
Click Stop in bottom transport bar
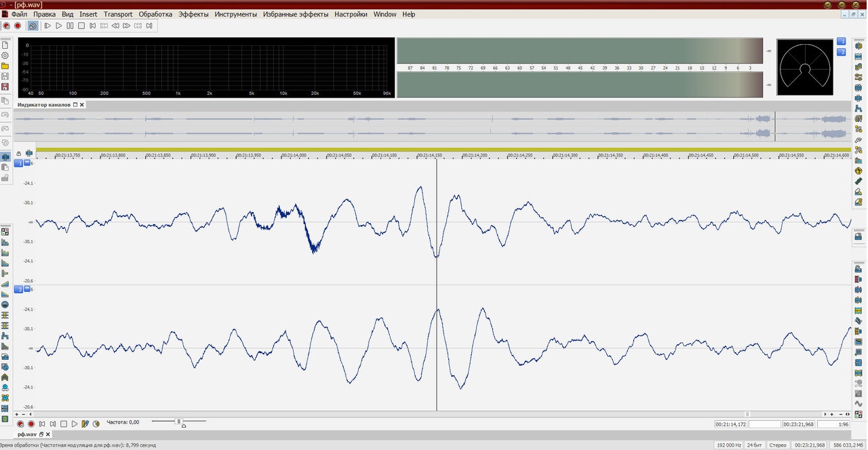(x=64, y=424)
